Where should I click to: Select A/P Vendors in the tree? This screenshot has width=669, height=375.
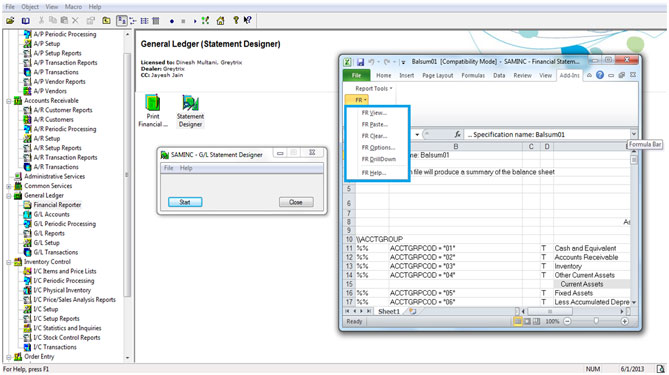50,91
